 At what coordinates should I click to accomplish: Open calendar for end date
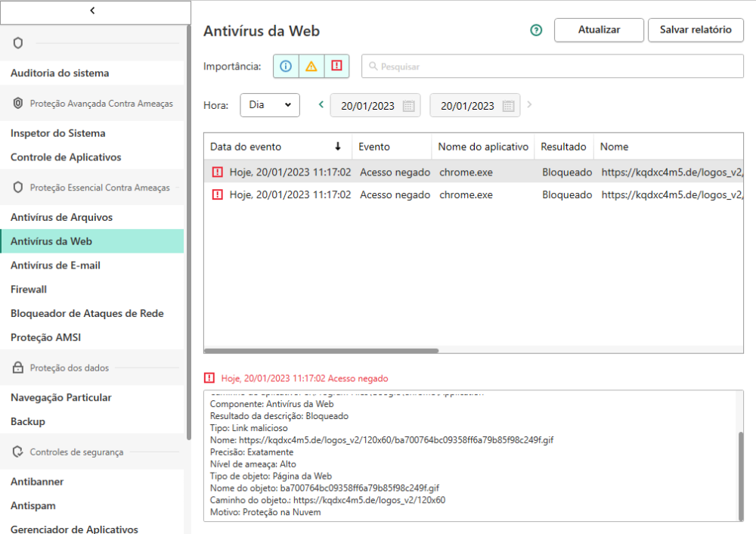click(x=508, y=106)
